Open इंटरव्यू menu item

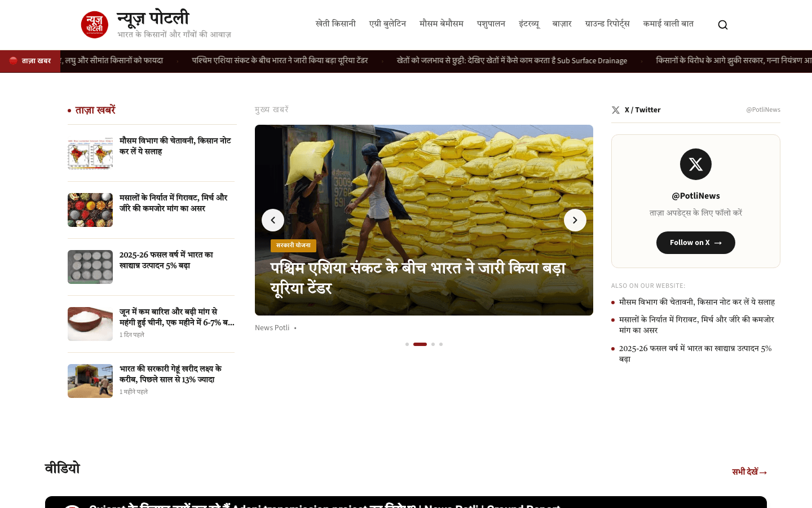click(x=529, y=24)
